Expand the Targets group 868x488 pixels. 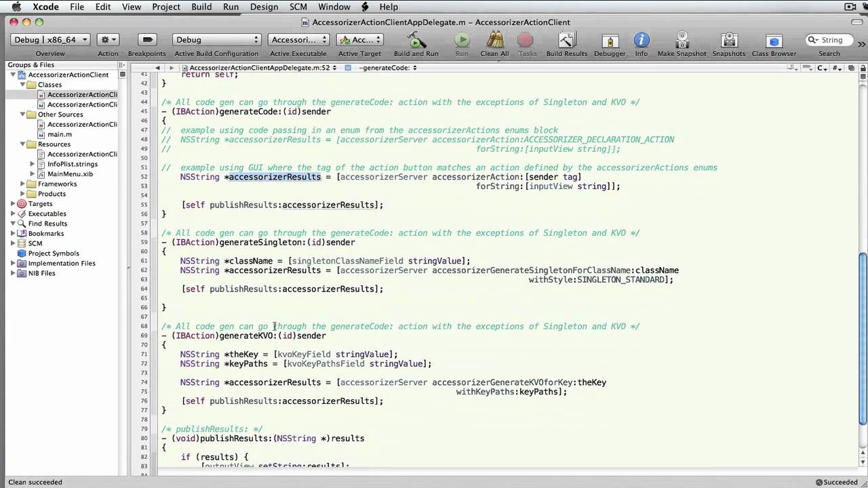13,203
